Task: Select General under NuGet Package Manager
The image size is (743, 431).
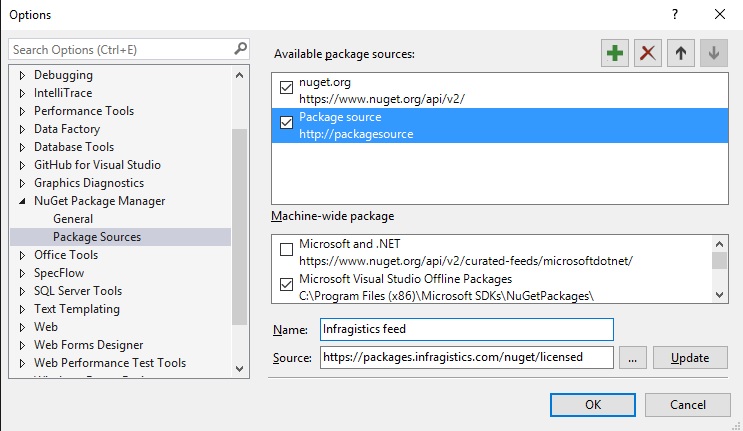Action: 73,219
